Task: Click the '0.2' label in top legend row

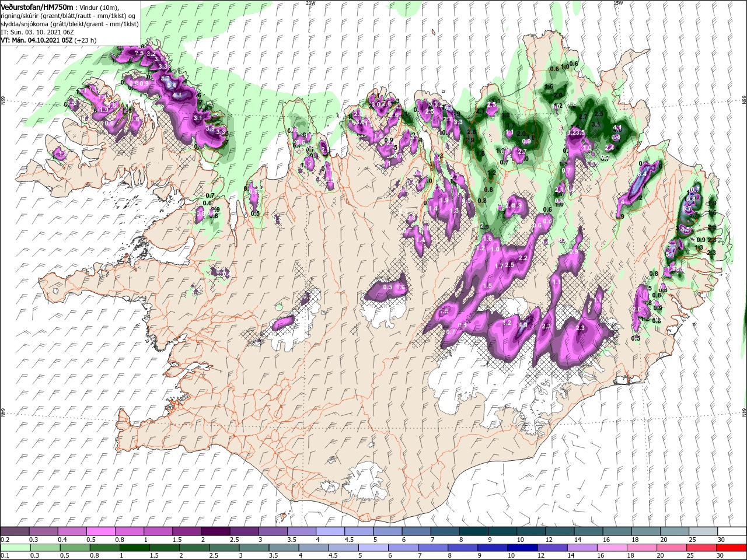Action: 5,540
